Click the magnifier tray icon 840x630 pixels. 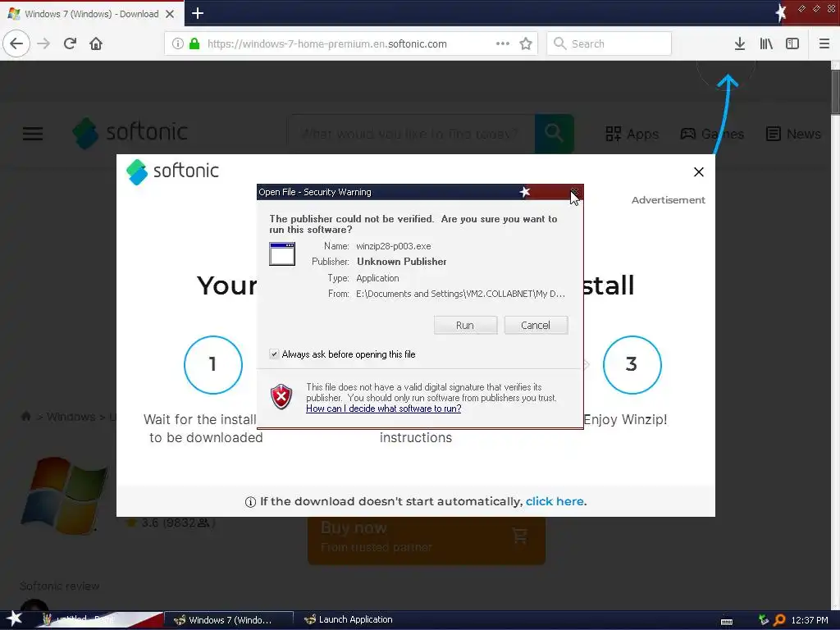(779, 620)
